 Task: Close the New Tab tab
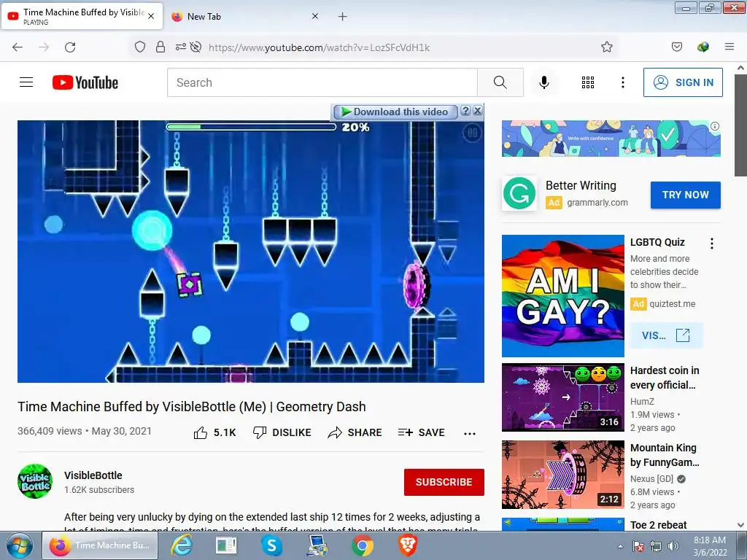[315, 16]
